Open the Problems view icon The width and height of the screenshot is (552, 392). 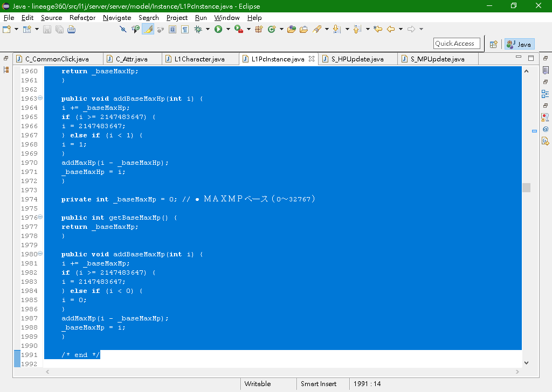coord(546,117)
